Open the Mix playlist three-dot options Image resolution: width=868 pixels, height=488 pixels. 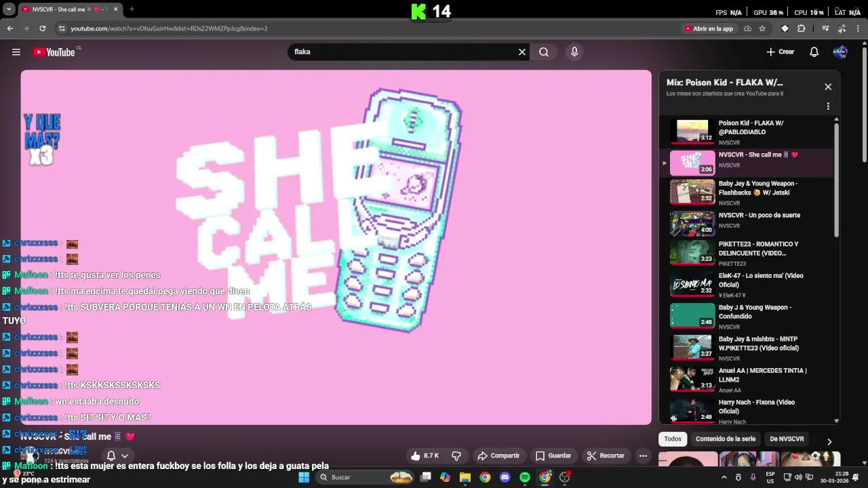[828, 106]
